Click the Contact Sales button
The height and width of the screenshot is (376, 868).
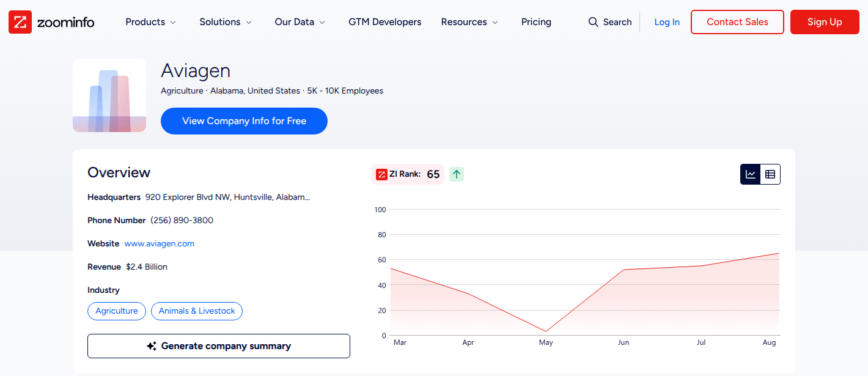737,22
